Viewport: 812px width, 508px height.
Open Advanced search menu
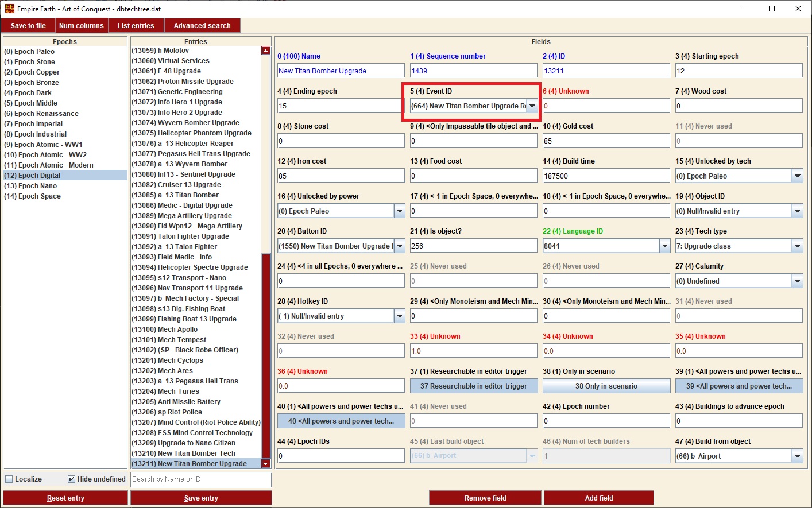point(202,26)
